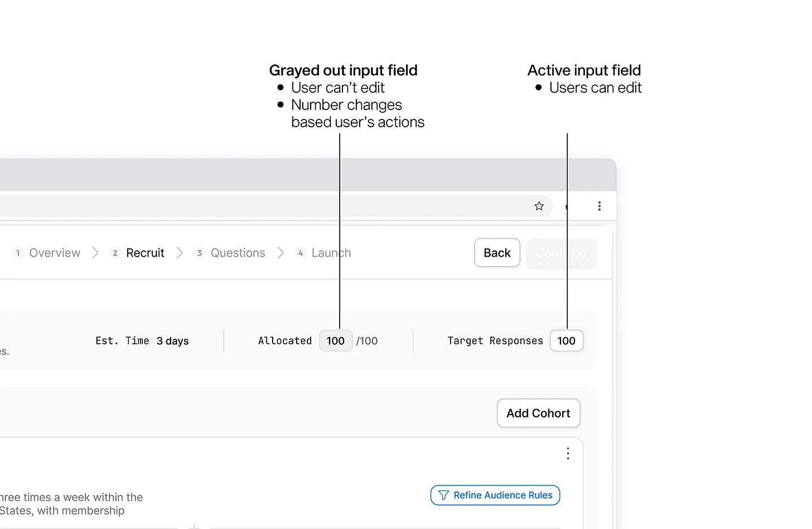Click the chevron between Recruit and Questions
Screen dimensions: 812x529
click(x=180, y=253)
